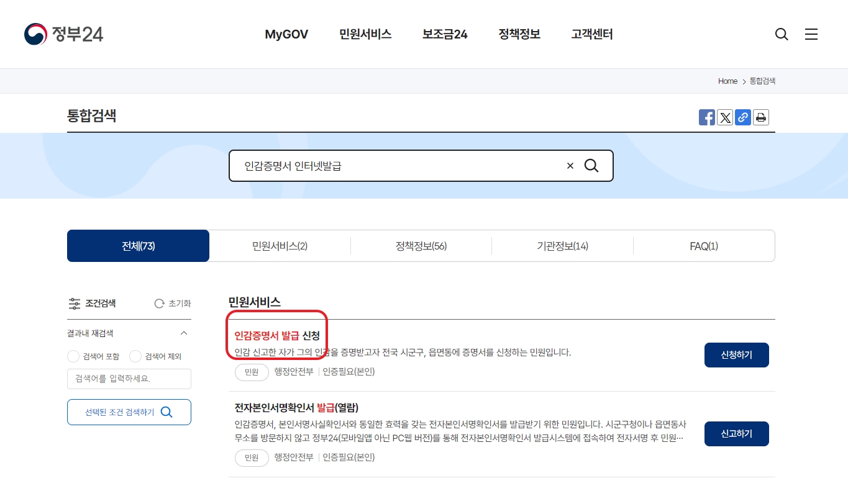Share page on Facebook
Viewport: 848px width, 504px height.
pos(707,117)
